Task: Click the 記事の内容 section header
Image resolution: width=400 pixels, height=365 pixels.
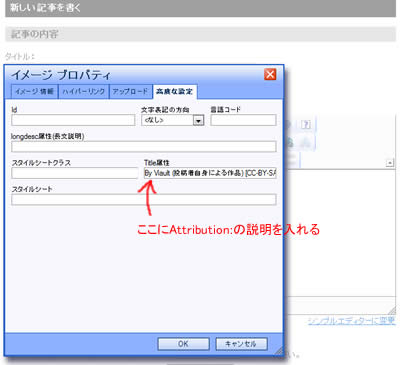Action: [200, 34]
